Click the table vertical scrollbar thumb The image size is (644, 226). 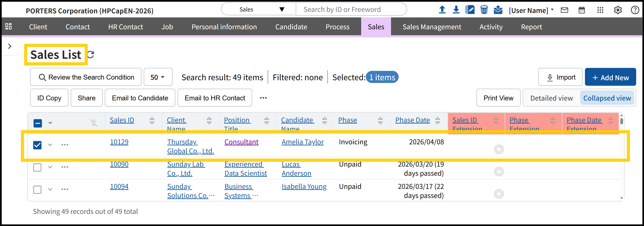pos(622,121)
